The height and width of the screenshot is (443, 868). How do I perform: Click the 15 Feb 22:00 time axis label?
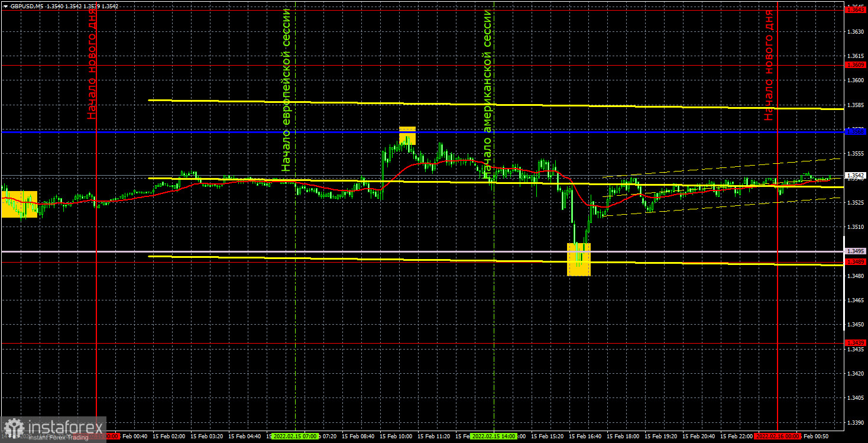(x=736, y=436)
